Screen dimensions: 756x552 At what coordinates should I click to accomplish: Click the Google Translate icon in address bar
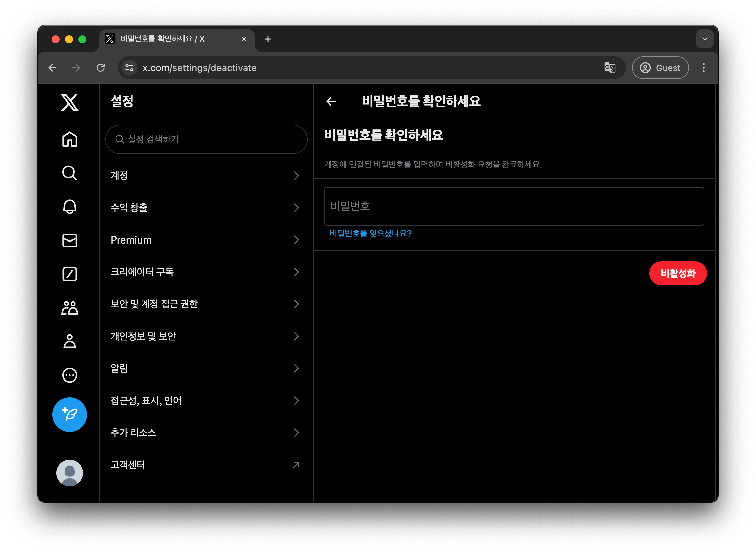point(610,68)
